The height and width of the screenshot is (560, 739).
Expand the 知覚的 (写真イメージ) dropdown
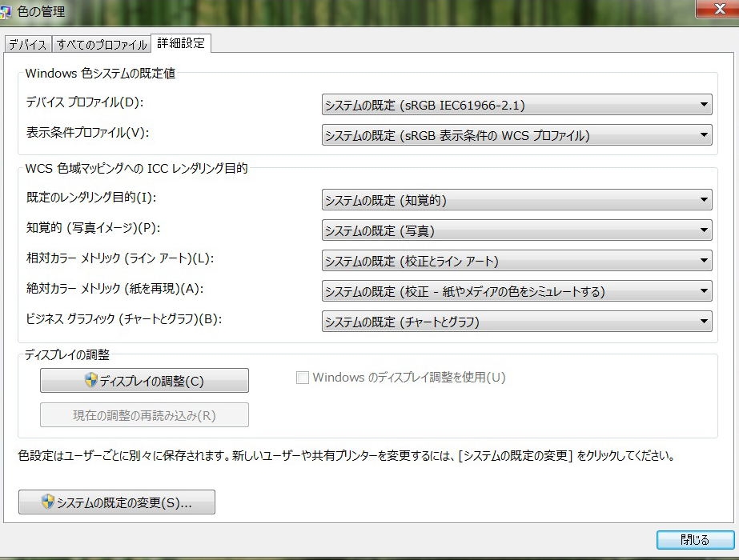(516, 230)
